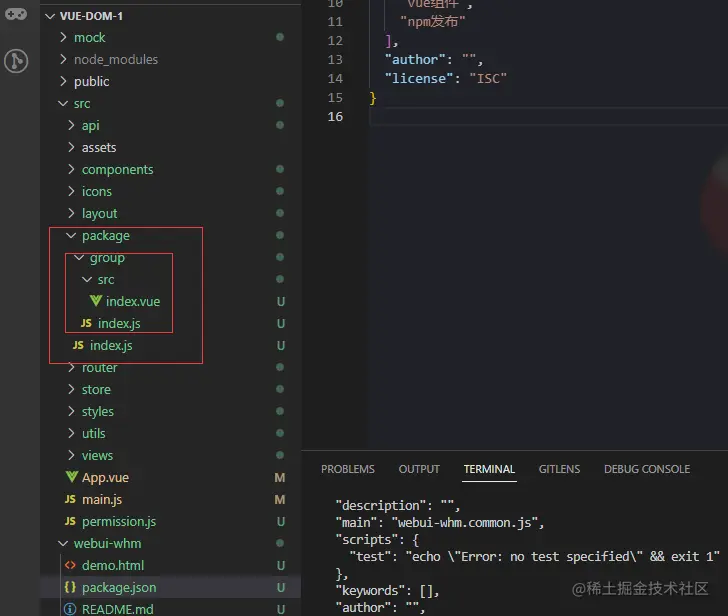Click the "license" key in editor
728x616 pixels.
(x=418, y=78)
